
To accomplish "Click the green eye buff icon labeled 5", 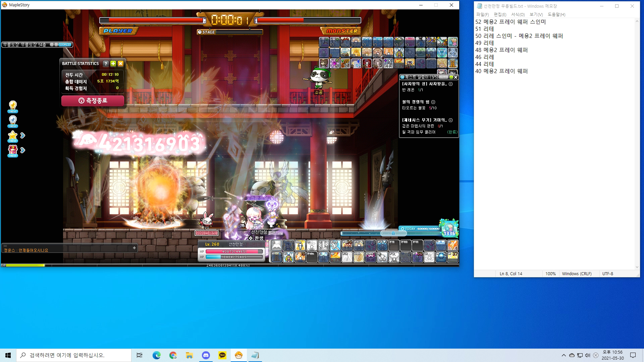I will point(421,53).
